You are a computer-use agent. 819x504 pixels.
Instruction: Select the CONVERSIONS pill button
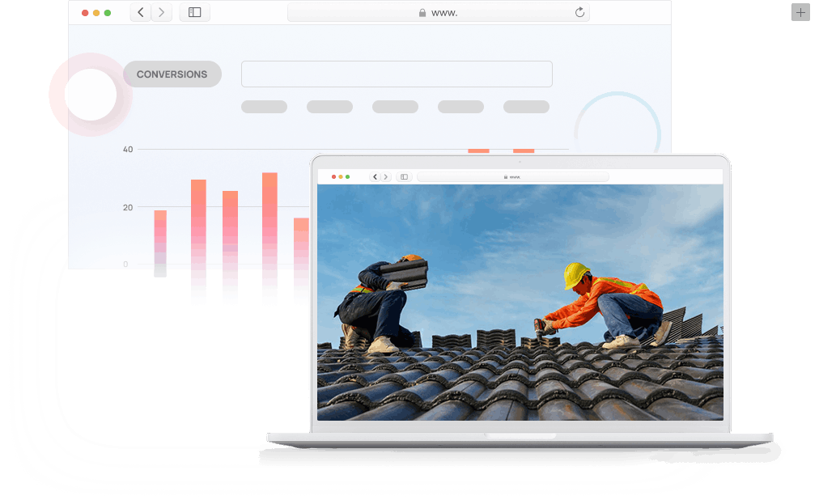coord(172,74)
